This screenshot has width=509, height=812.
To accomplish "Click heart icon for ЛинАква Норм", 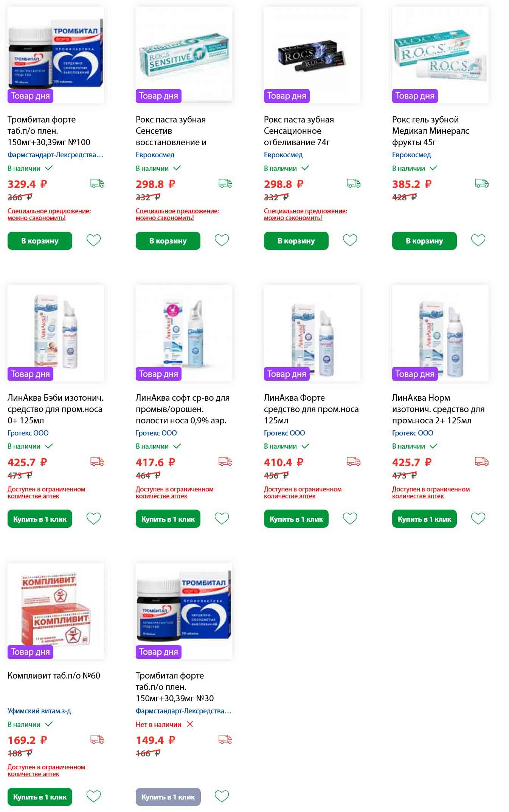I will (x=478, y=518).
